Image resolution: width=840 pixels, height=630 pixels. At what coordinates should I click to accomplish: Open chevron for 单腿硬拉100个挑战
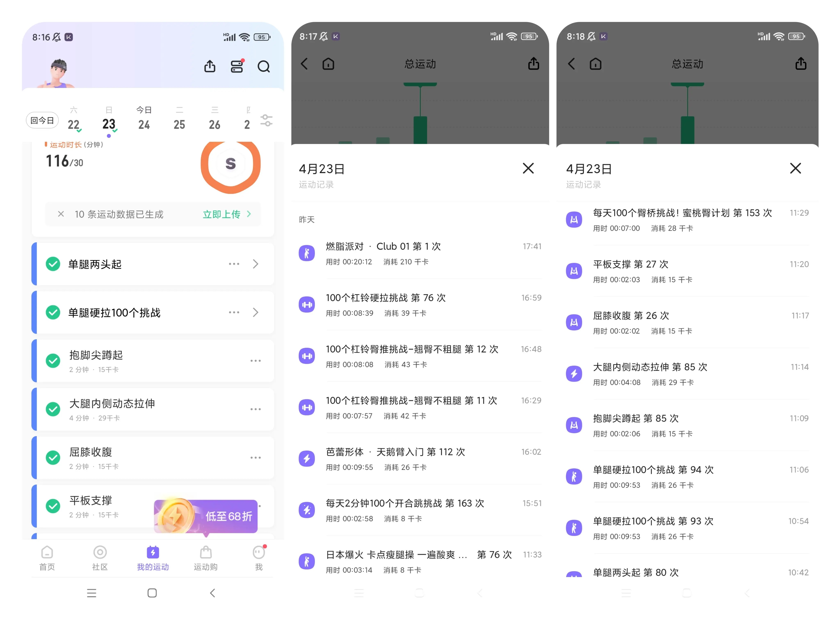pyautogui.click(x=256, y=313)
